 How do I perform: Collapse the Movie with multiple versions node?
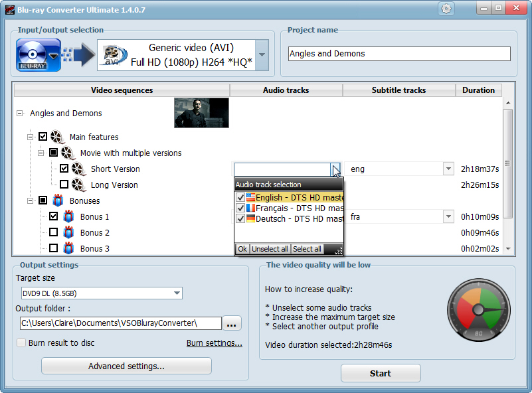41,153
